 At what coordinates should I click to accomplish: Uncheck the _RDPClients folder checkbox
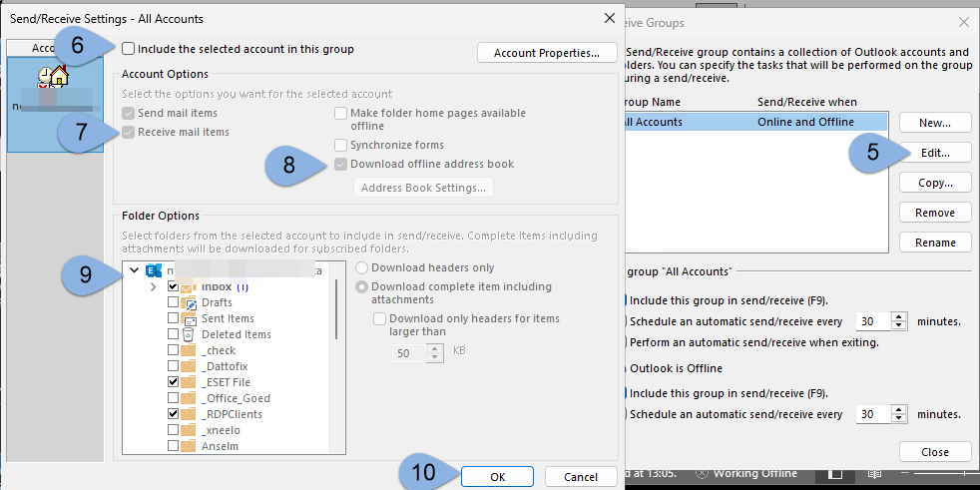[x=173, y=414]
